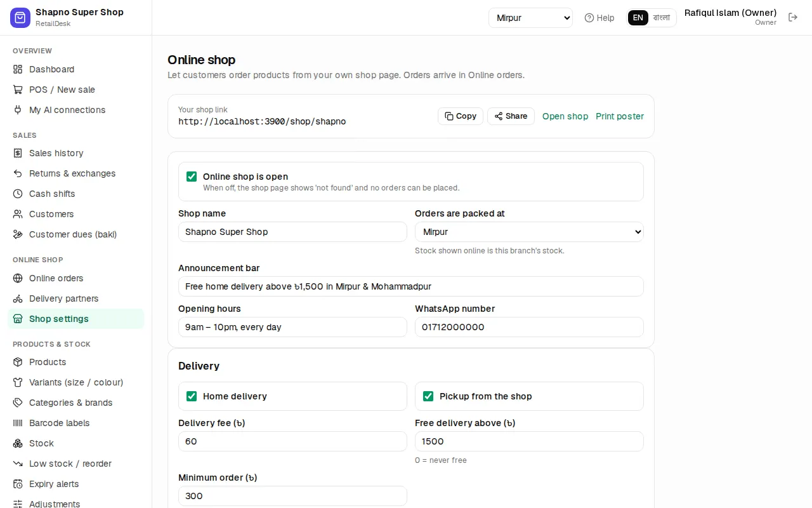
Task: Select Shop settings in the sidebar
Action: [x=76, y=319]
